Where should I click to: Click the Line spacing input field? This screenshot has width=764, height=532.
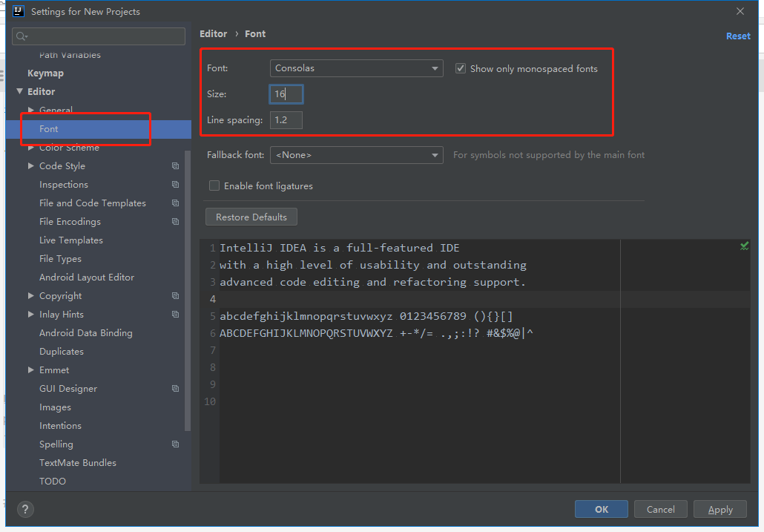click(x=286, y=120)
